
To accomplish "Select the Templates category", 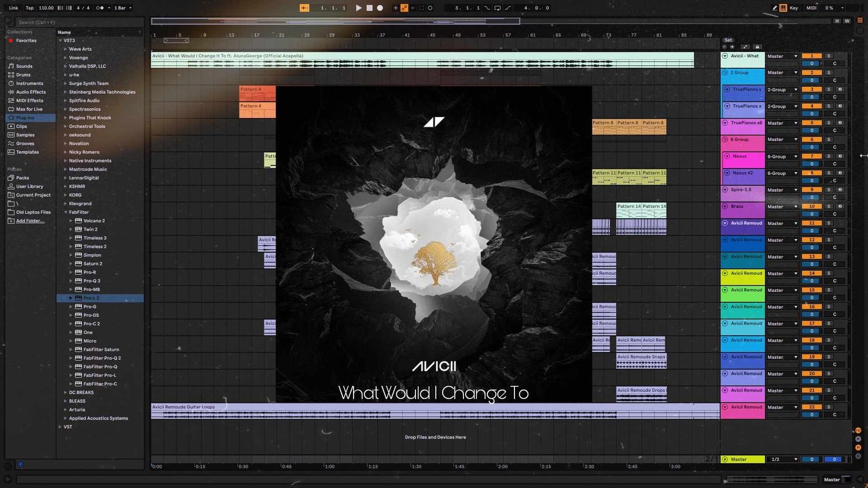I will pyautogui.click(x=27, y=152).
